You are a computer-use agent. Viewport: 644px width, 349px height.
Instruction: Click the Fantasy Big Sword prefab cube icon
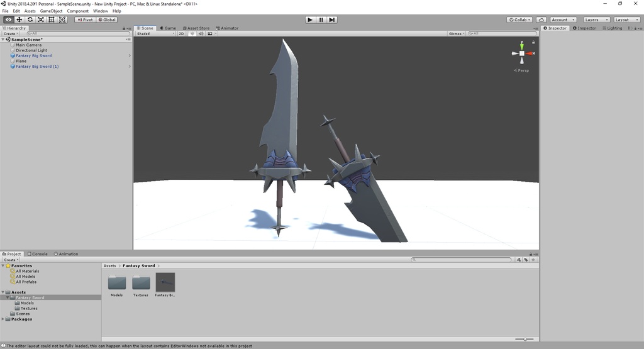pos(13,56)
